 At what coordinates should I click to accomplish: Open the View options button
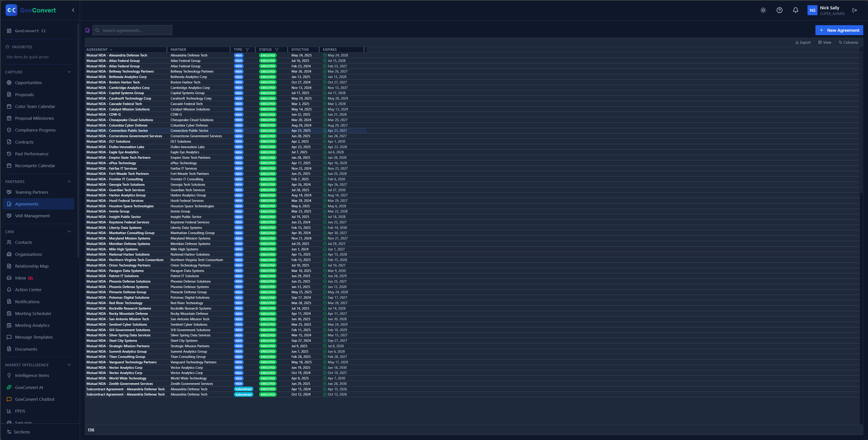click(824, 42)
